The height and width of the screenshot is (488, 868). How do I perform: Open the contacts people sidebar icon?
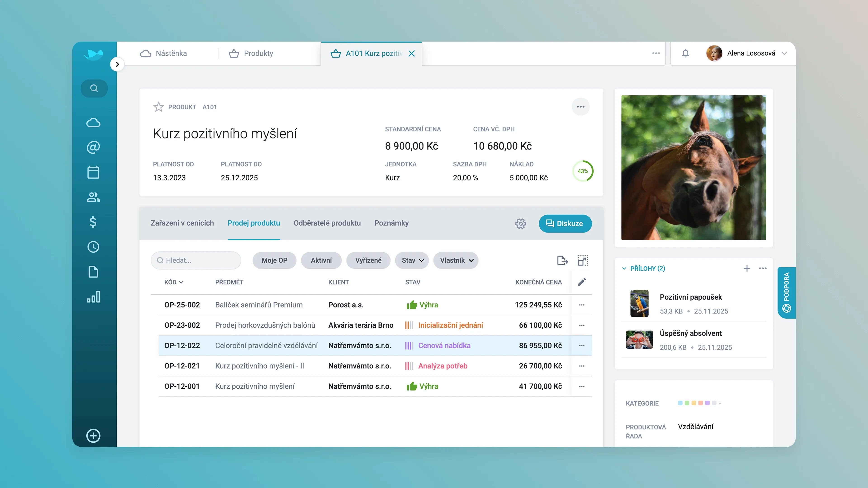pos(93,197)
